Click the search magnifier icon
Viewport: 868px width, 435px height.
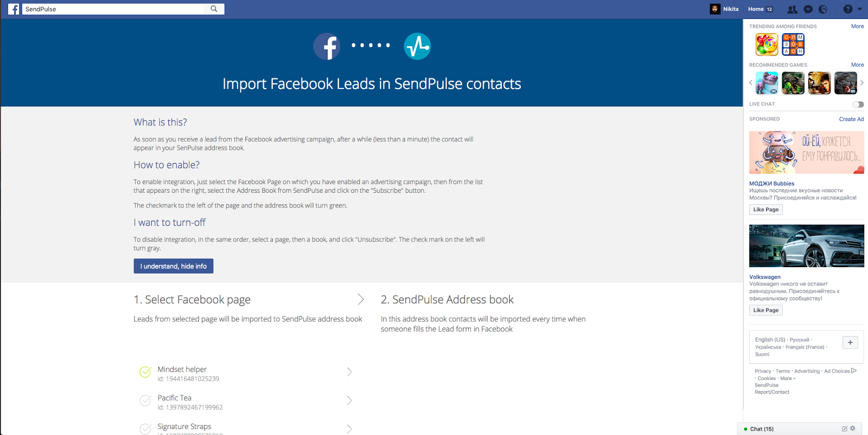pyautogui.click(x=214, y=9)
